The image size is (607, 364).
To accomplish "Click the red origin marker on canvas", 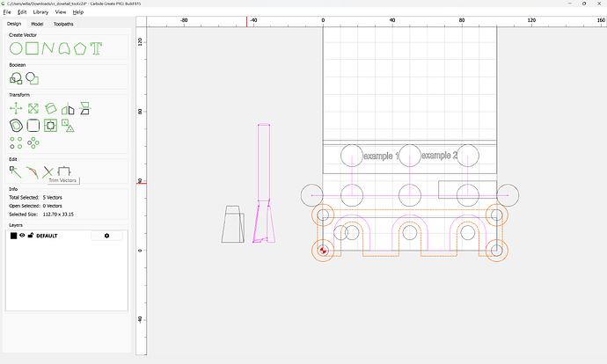I will pyautogui.click(x=323, y=251).
